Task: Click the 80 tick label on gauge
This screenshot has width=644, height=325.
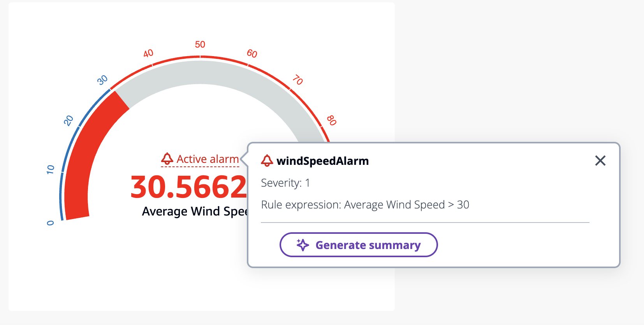Action: tap(331, 120)
